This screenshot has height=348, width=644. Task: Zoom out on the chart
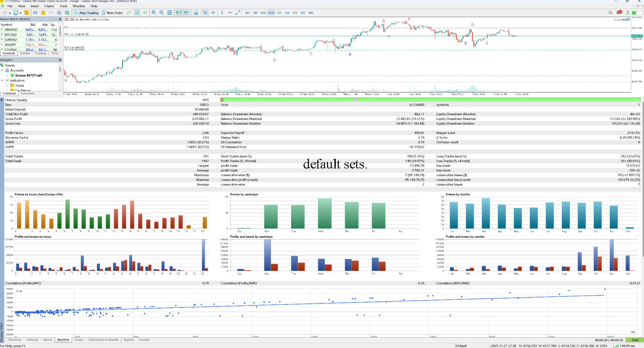(x=162, y=13)
